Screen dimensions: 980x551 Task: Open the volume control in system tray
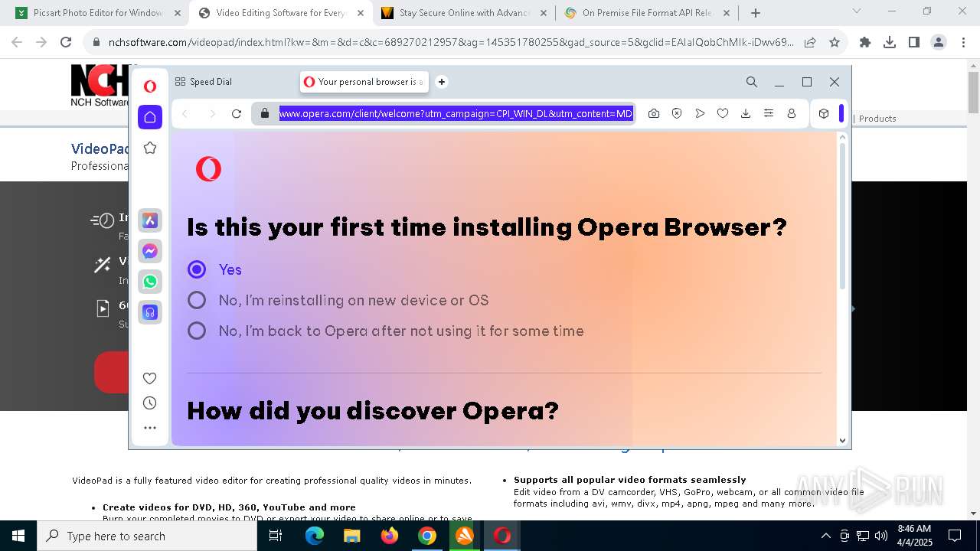point(881,536)
